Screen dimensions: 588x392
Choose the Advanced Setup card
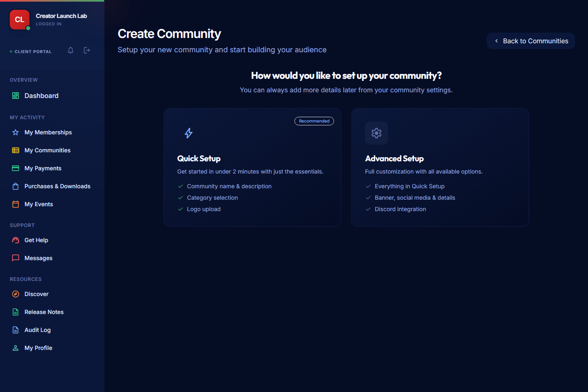tap(440, 167)
